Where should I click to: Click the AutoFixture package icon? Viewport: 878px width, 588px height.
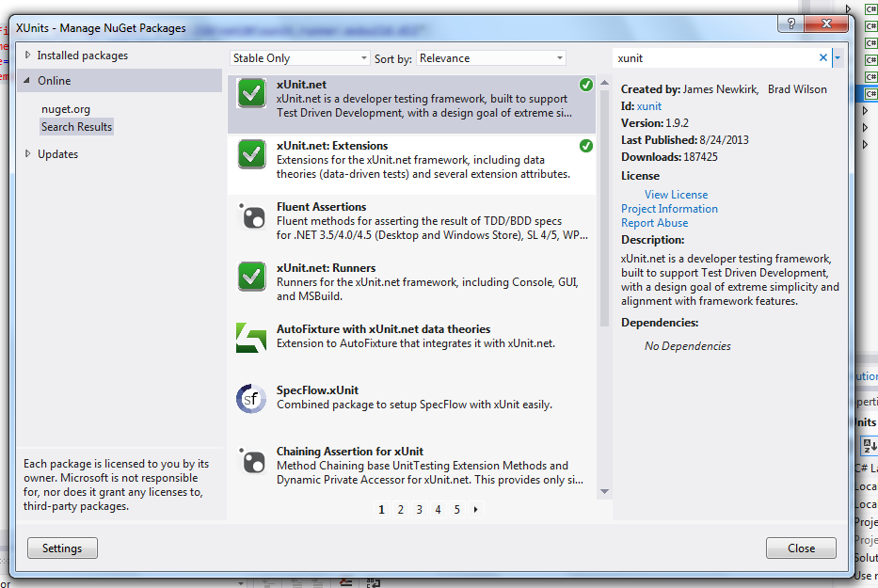(x=251, y=338)
